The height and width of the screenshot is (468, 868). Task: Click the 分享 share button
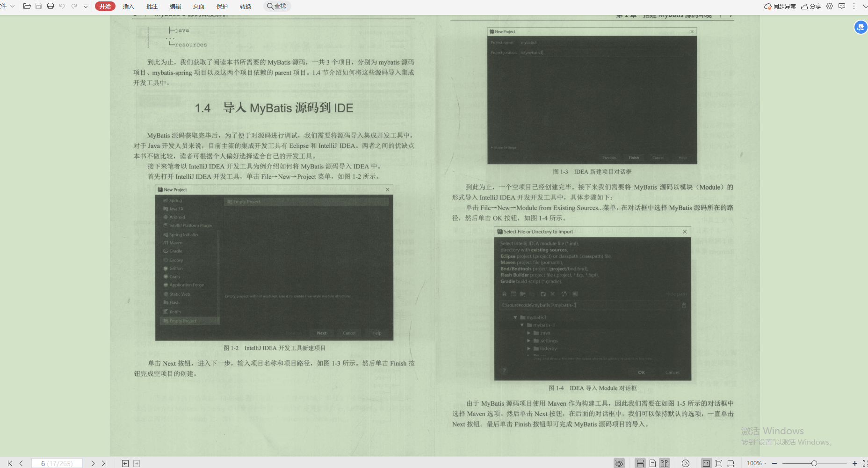811,6
